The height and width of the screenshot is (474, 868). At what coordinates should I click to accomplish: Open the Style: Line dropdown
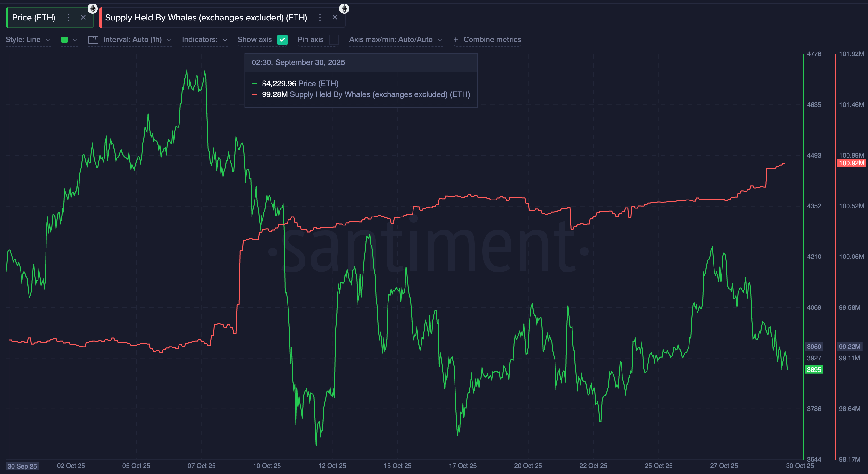pos(28,39)
